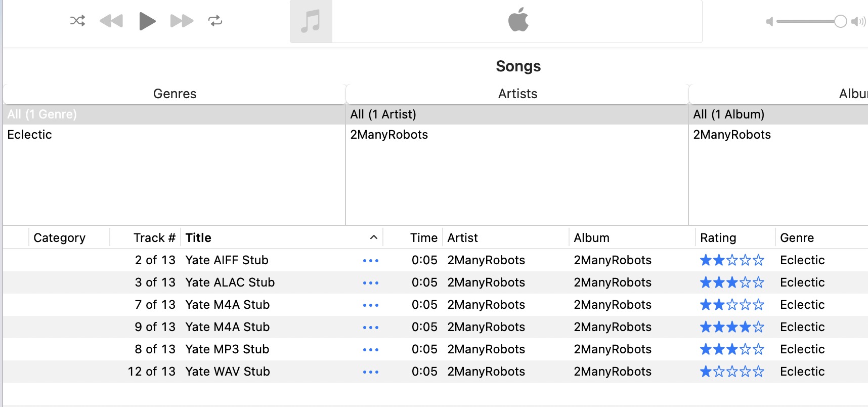Viewport: 868px width, 407px height.
Task: Click the Time column header
Action: [x=423, y=238]
